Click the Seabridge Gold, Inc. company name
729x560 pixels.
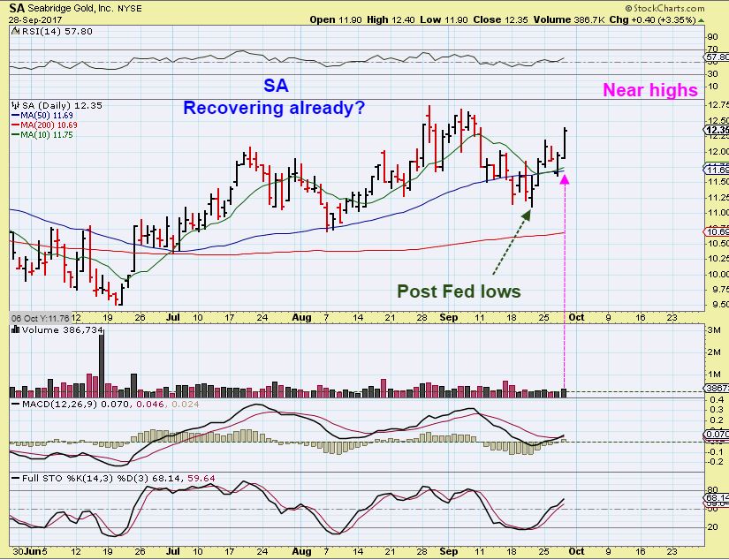tap(72, 8)
